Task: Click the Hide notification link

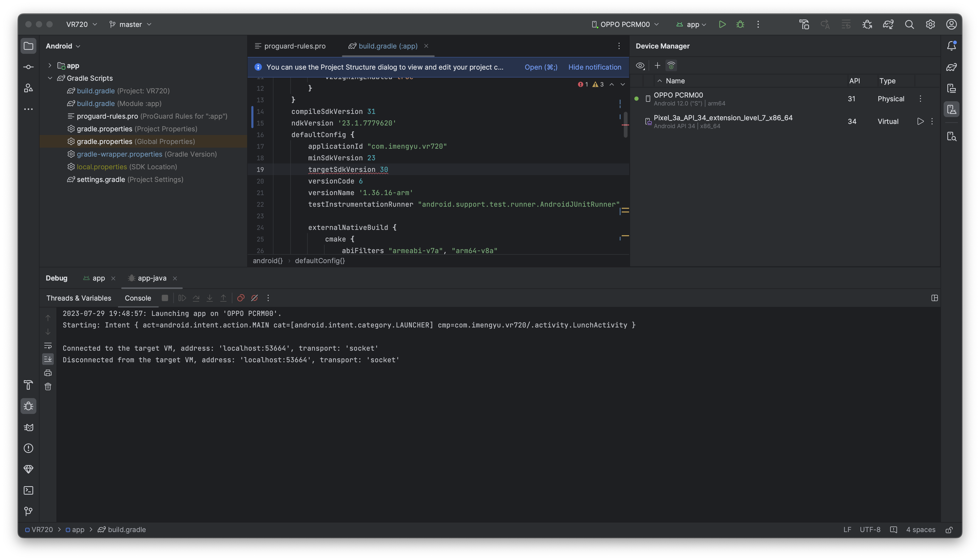Action: point(595,67)
